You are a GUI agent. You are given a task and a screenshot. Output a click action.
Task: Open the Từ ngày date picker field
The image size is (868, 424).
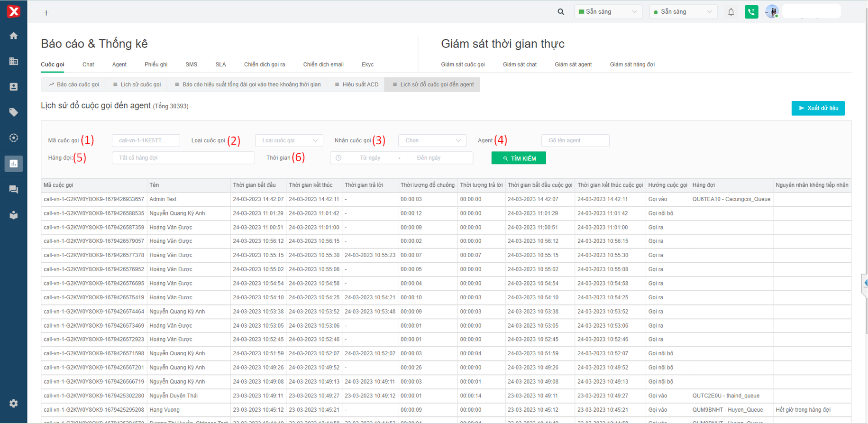(x=370, y=158)
